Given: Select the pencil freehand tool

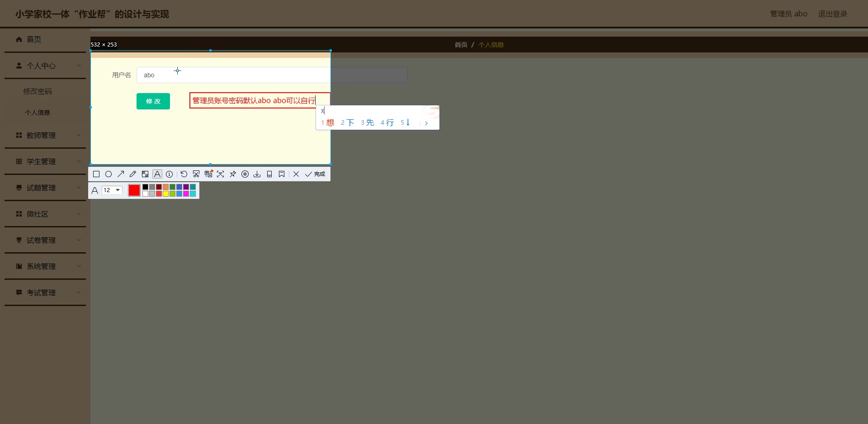Looking at the screenshot, I should (132, 174).
